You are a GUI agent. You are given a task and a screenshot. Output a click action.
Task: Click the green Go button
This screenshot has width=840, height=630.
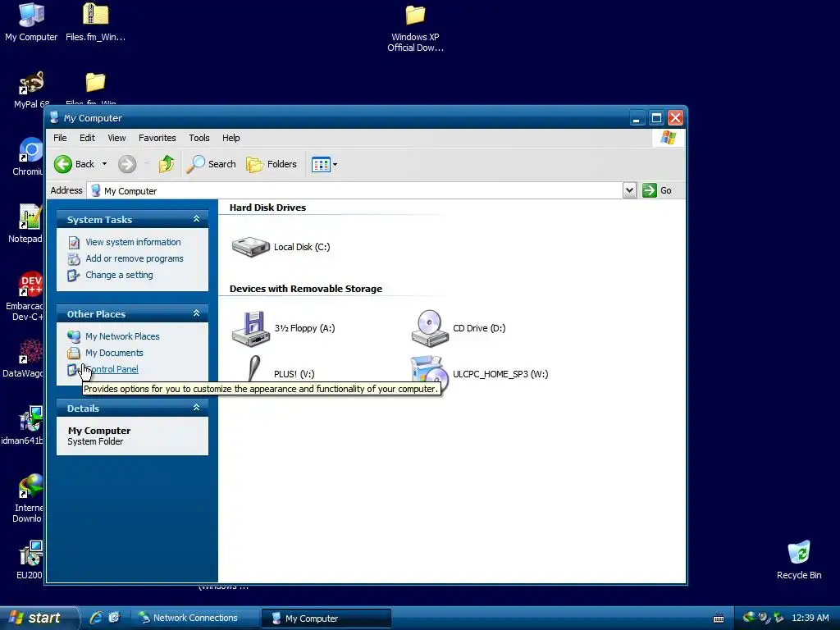coord(657,190)
